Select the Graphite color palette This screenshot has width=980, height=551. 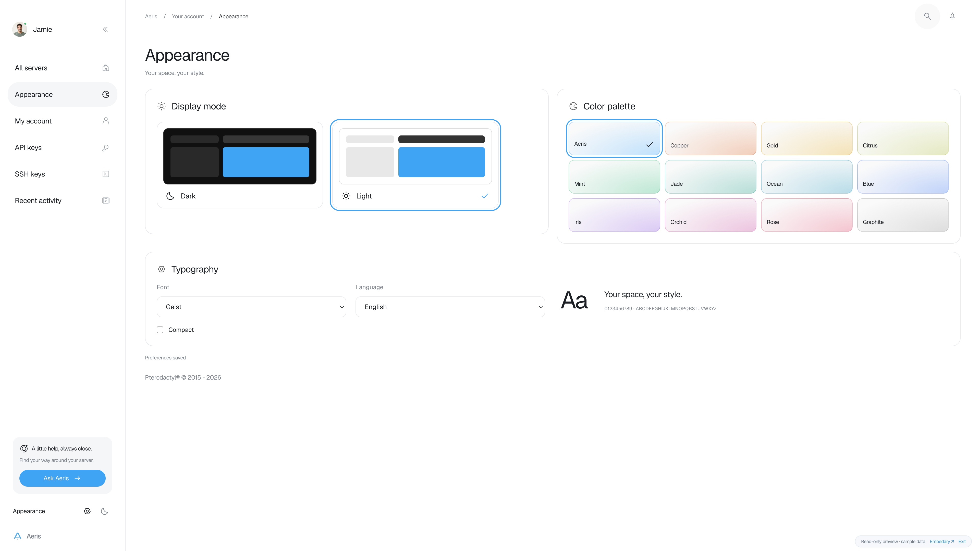click(x=903, y=215)
